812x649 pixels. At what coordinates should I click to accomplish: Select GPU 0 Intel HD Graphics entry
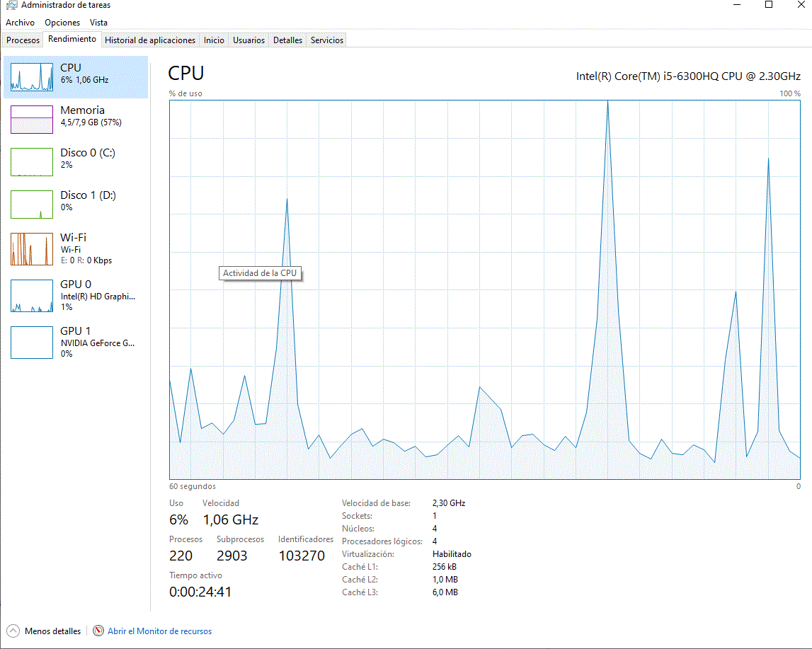pyautogui.click(x=76, y=296)
